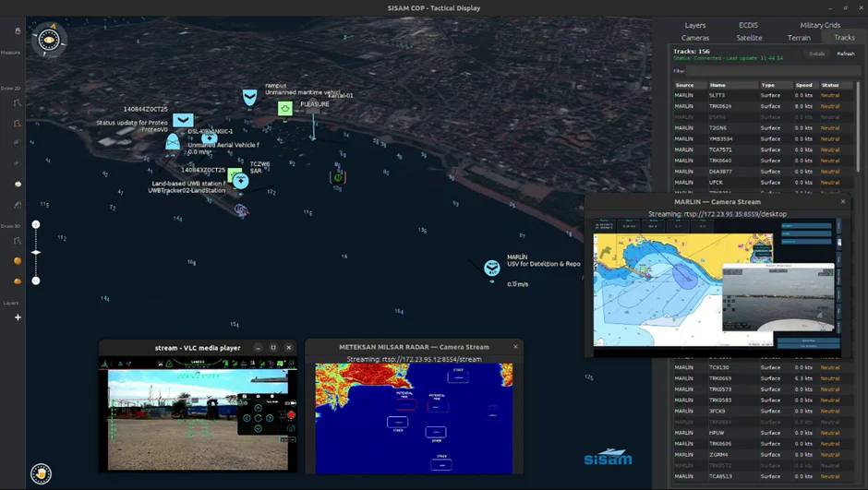This screenshot has width=868, height=490.
Task: Click the Details button in Tracks panel
Action: click(817, 54)
